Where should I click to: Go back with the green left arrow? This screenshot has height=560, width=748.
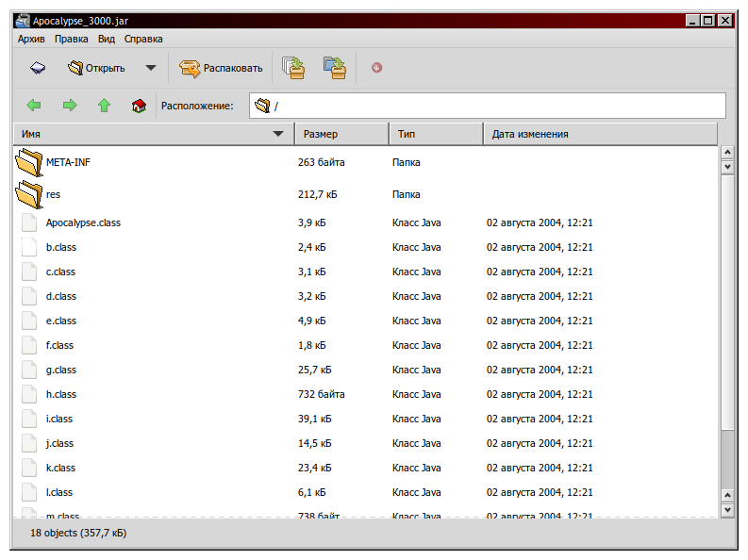tap(33, 106)
